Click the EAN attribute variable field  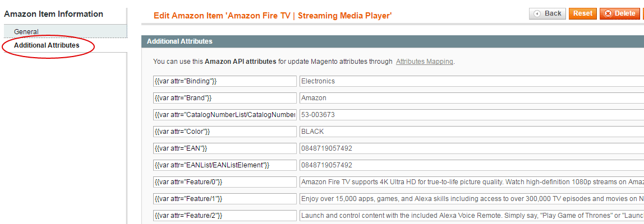pyautogui.click(x=224, y=148)
